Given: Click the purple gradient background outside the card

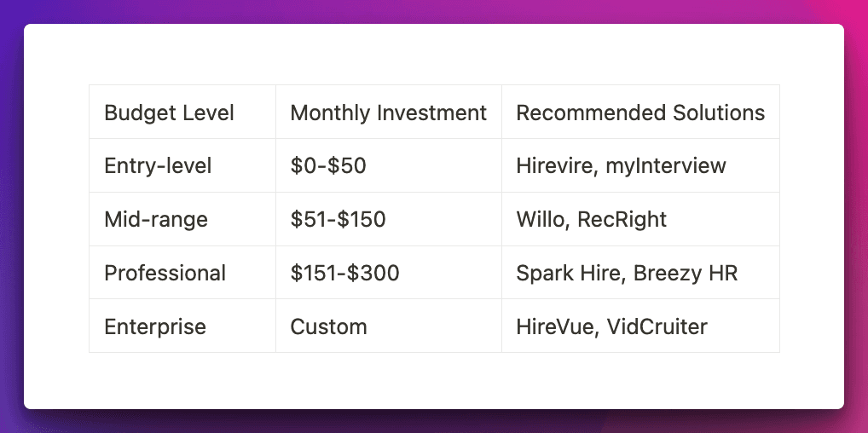Looking at the screenshot, I should [10, 213].
